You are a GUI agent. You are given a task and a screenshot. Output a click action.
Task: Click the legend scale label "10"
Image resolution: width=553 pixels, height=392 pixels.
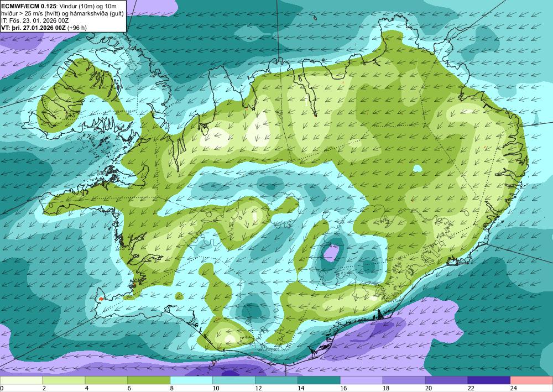pos(216,389)
